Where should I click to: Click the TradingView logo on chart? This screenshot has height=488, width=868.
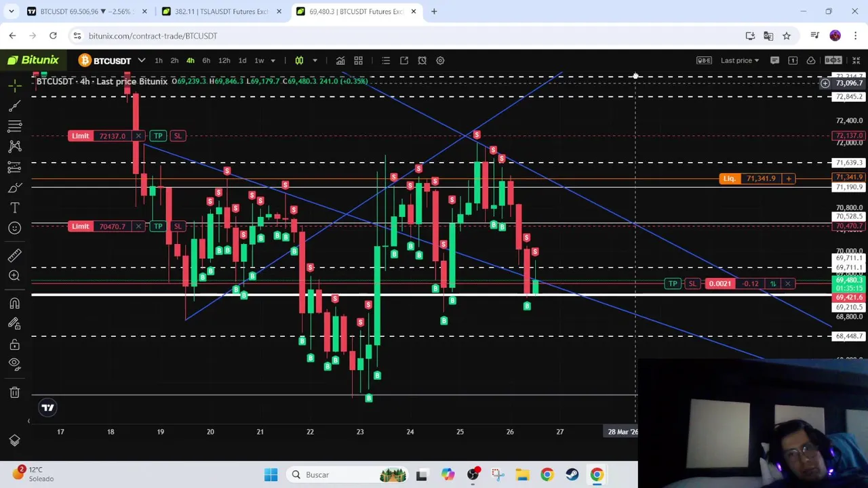47,407
